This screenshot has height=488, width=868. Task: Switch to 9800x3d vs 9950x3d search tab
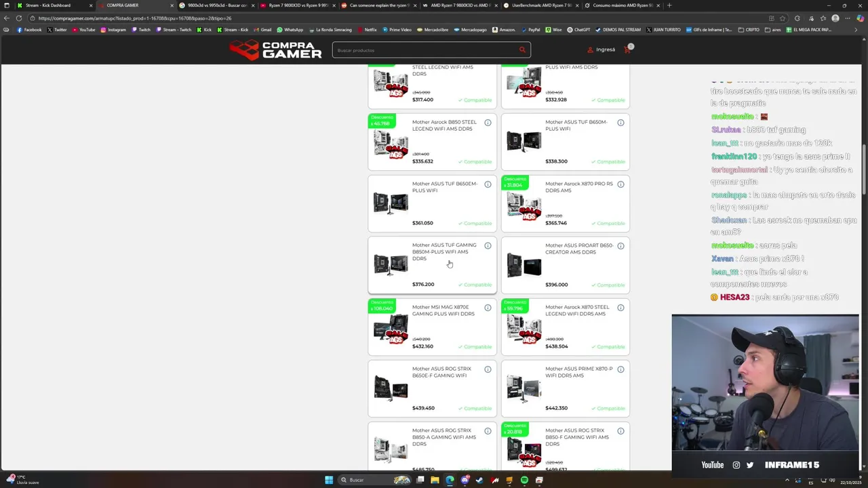pos(216,5)
